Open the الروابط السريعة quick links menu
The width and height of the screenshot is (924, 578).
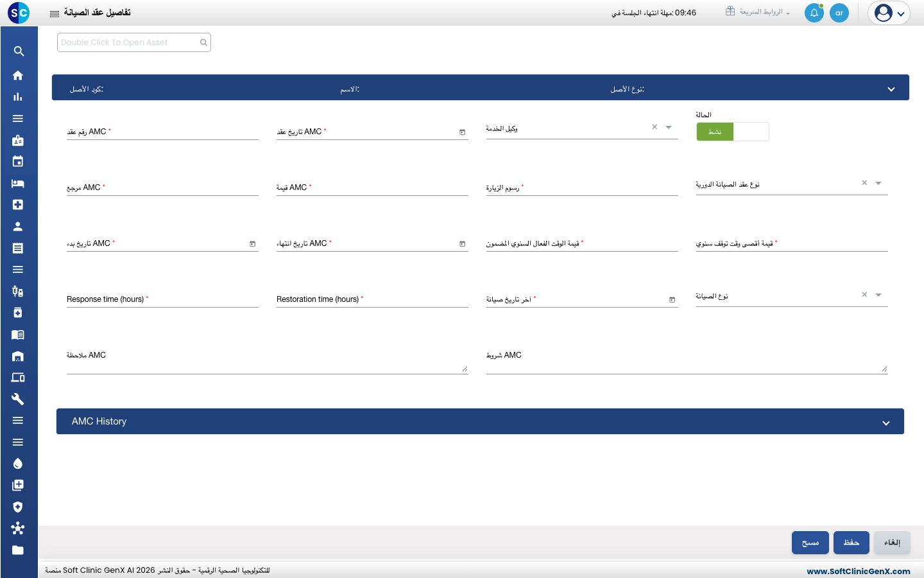tap(758, 12)
